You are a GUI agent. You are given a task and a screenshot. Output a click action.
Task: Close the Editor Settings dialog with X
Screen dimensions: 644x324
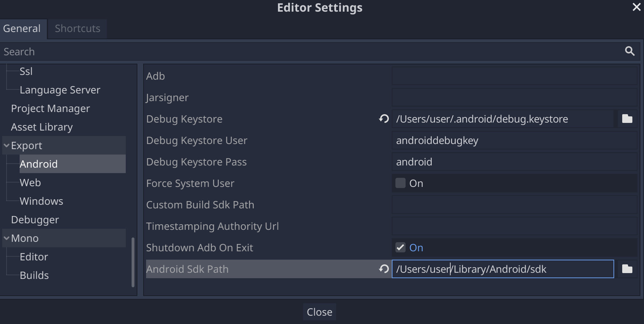pos(636,7)
